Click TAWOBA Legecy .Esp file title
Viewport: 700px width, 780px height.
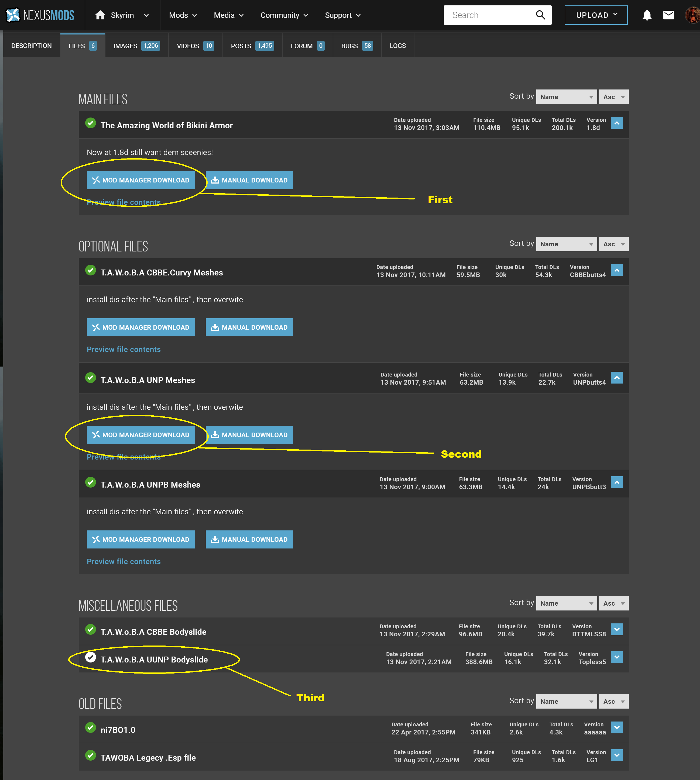148,758
